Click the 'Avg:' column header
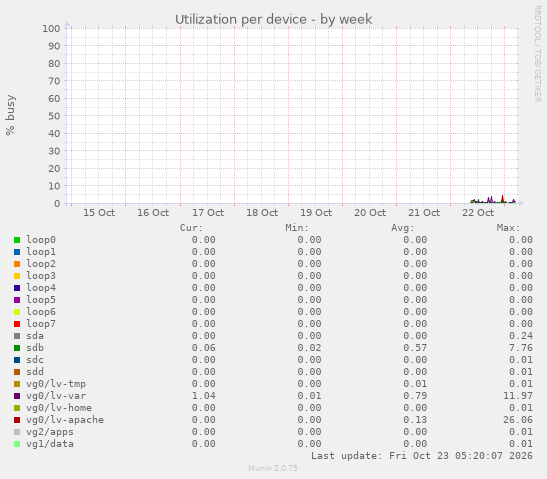The height and width of the screenshot is (479, 547). (x=403, y=228)
